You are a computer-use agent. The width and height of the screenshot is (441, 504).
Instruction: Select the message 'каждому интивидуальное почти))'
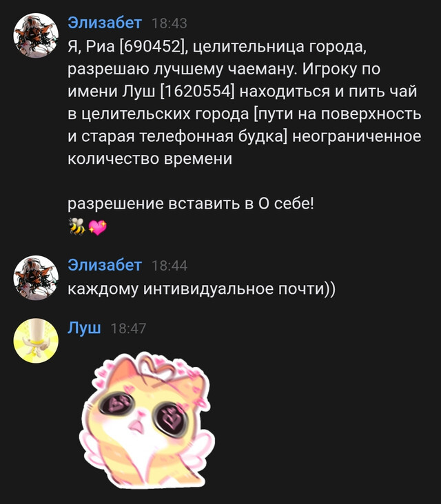click(x=201, y=289)
